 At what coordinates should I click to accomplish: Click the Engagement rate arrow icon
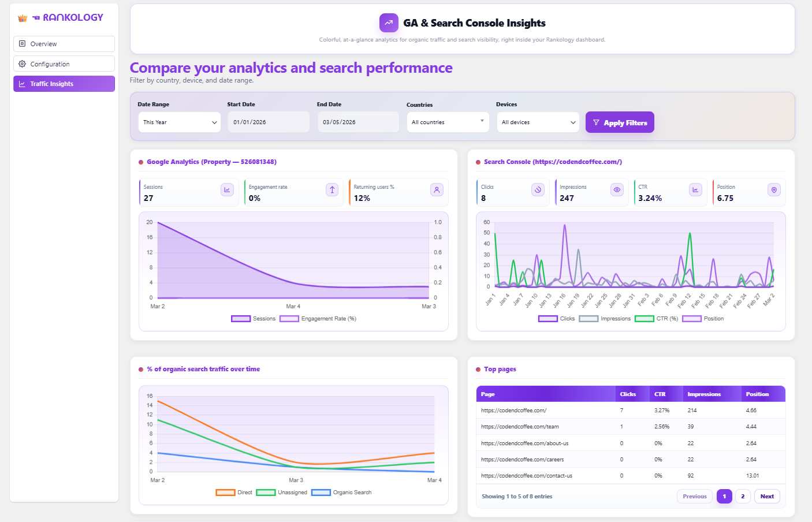pos(332,190)
